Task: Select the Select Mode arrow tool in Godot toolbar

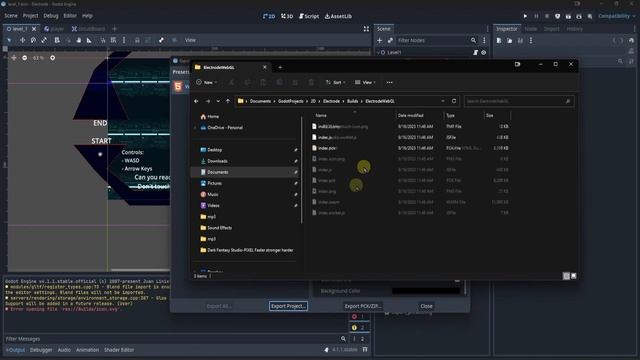Action: 9,40
